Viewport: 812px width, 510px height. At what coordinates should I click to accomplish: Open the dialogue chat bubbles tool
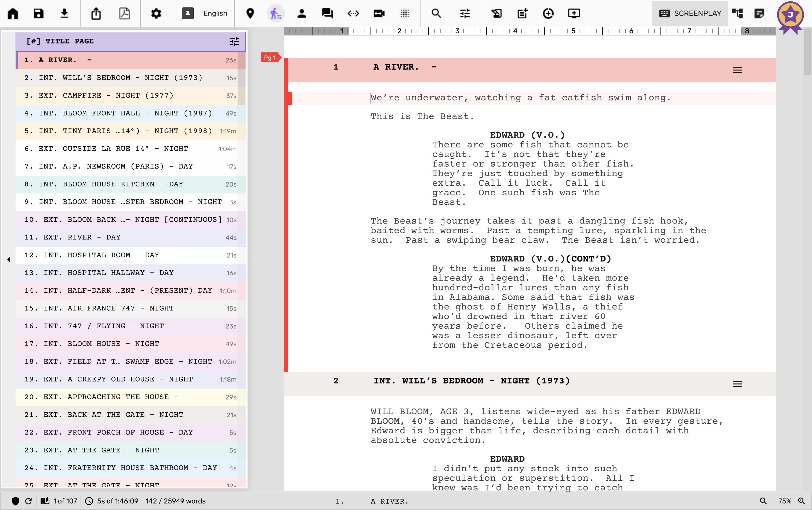click(x=327, y=13)
